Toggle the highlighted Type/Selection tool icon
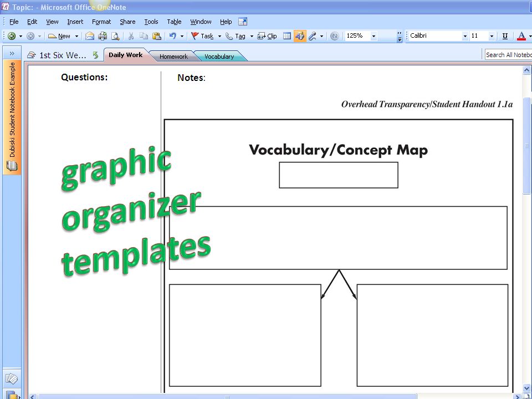532x399 pixels. (300, 36)
